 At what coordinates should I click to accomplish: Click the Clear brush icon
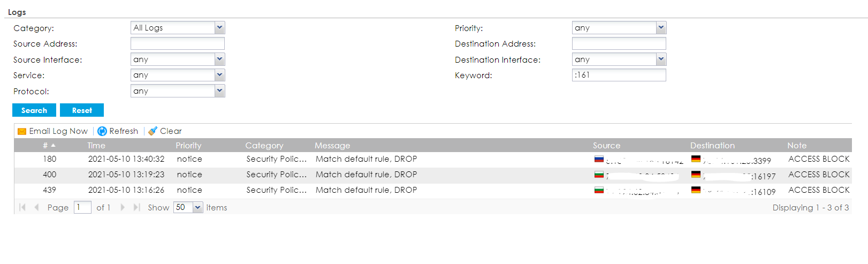(153, 131)
